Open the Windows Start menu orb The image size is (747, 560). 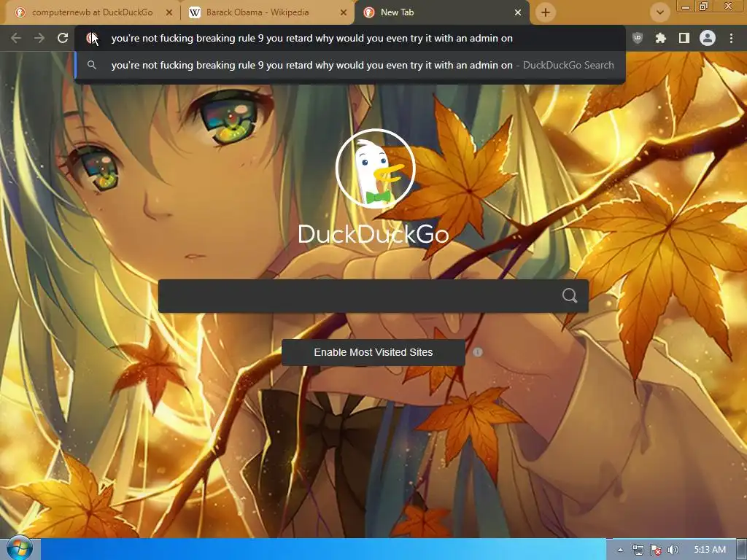[19, 548]
